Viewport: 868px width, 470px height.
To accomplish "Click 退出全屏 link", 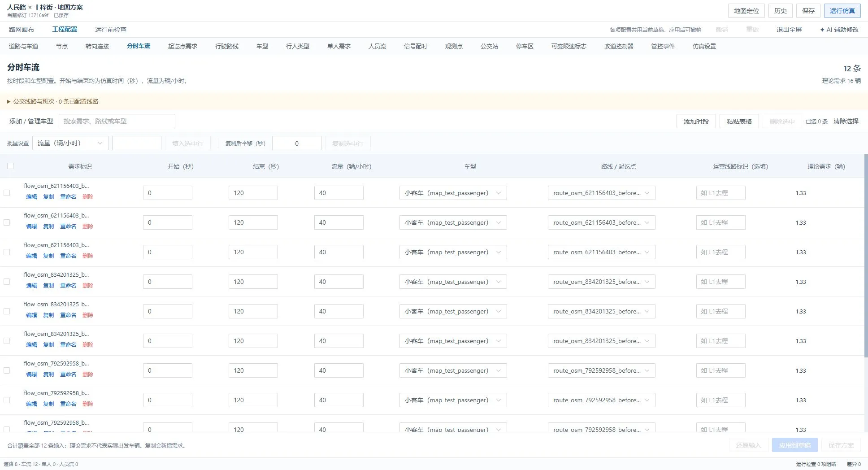I will point(789,30).
